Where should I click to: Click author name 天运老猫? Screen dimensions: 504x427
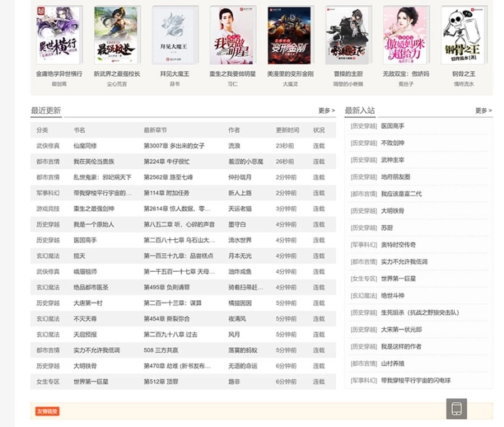(x=240, y=209)
